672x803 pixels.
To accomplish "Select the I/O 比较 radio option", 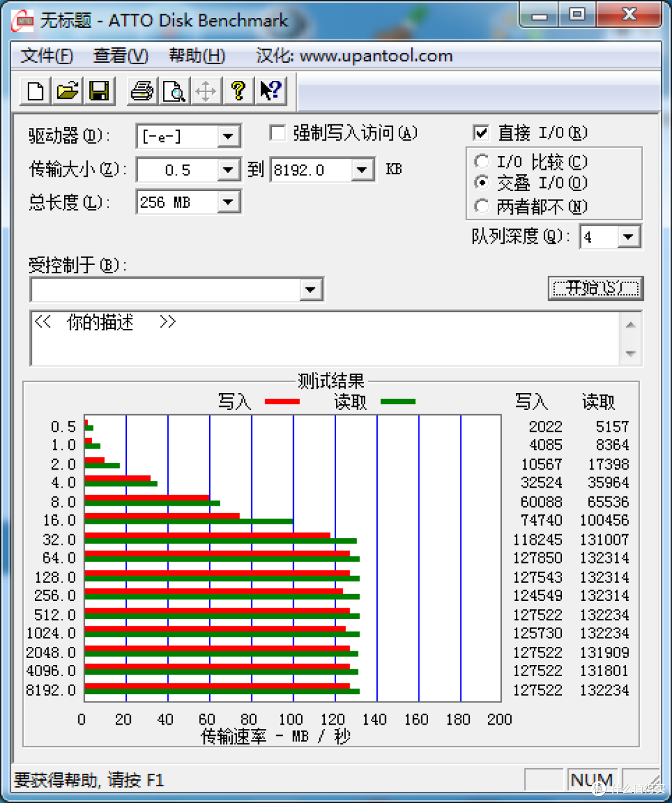I will (x=482, y=162).
